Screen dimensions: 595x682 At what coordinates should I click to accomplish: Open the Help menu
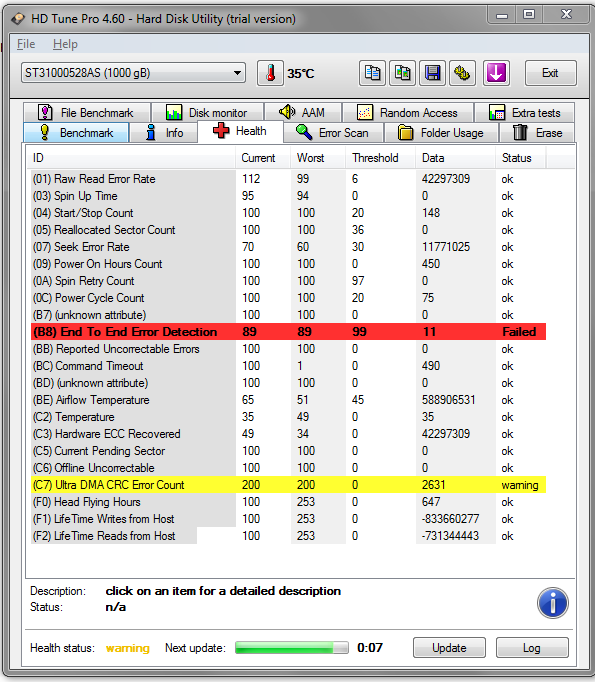coord(65,44)
